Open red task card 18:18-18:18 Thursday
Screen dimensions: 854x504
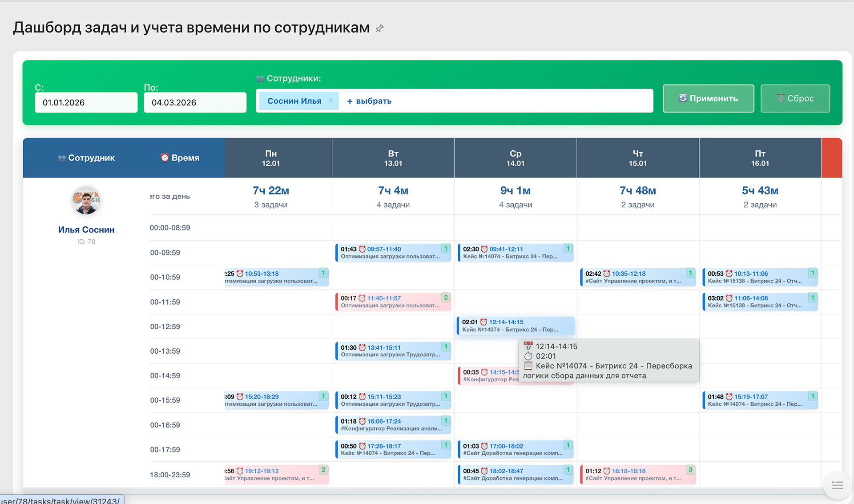click(638, 474)
